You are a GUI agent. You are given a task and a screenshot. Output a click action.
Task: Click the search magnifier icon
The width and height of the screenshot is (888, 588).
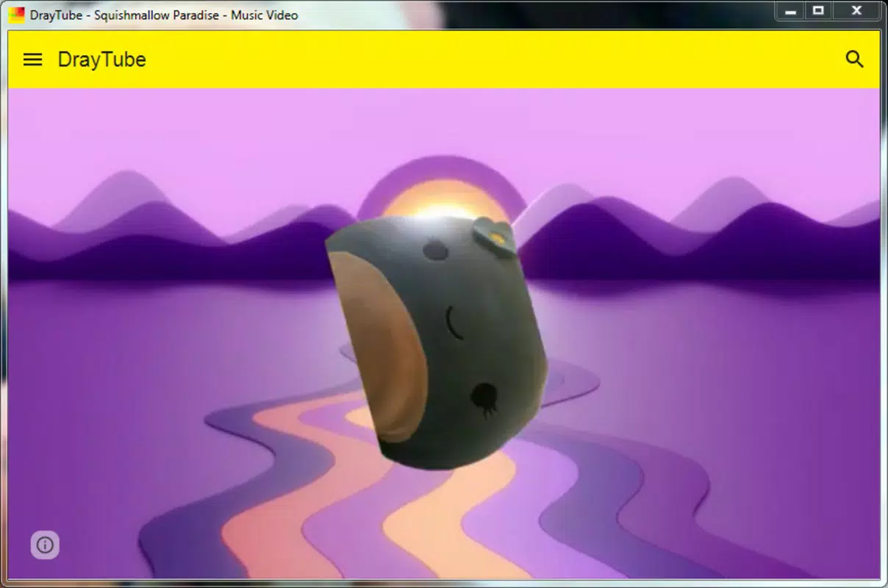tap(854, 60)
